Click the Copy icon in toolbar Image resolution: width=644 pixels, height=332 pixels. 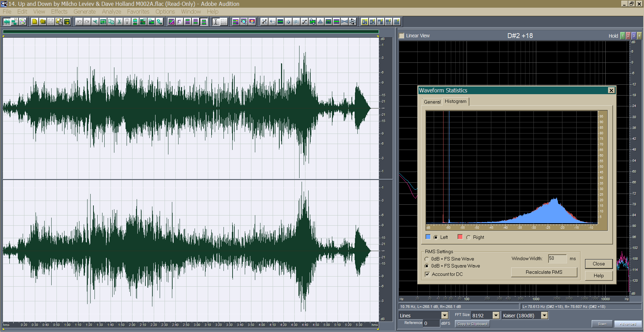pyautogui.click(x=111, y=22)
